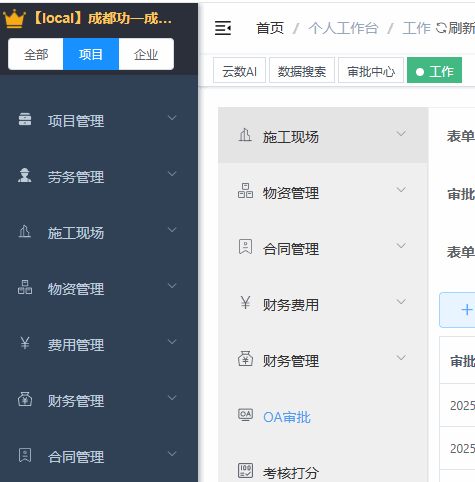The height and width of the screenshot is (482, 475).
Task: Expand 物资管理 chevron in gray panel
Action: click(401, 190)
